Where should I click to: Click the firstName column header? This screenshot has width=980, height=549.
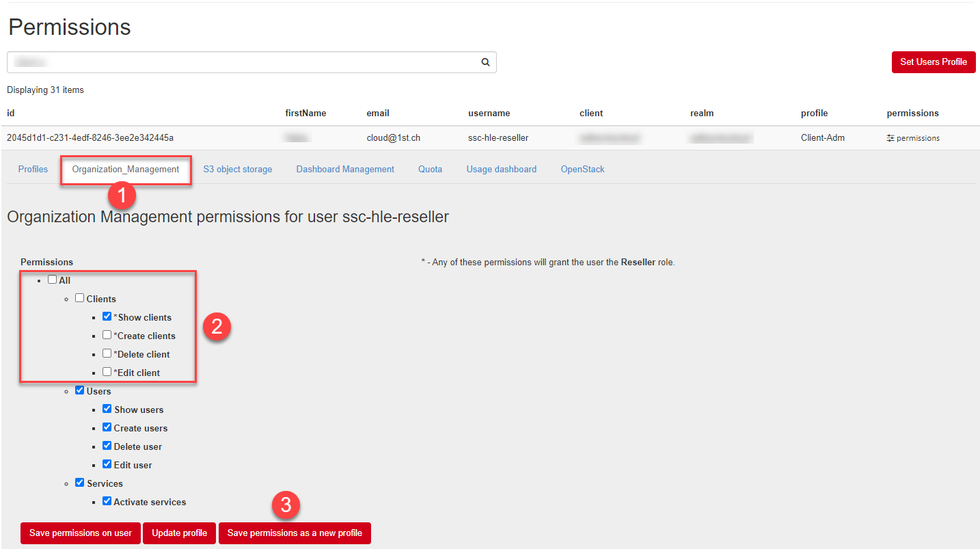pyautogui.click(x=305, y=113)
